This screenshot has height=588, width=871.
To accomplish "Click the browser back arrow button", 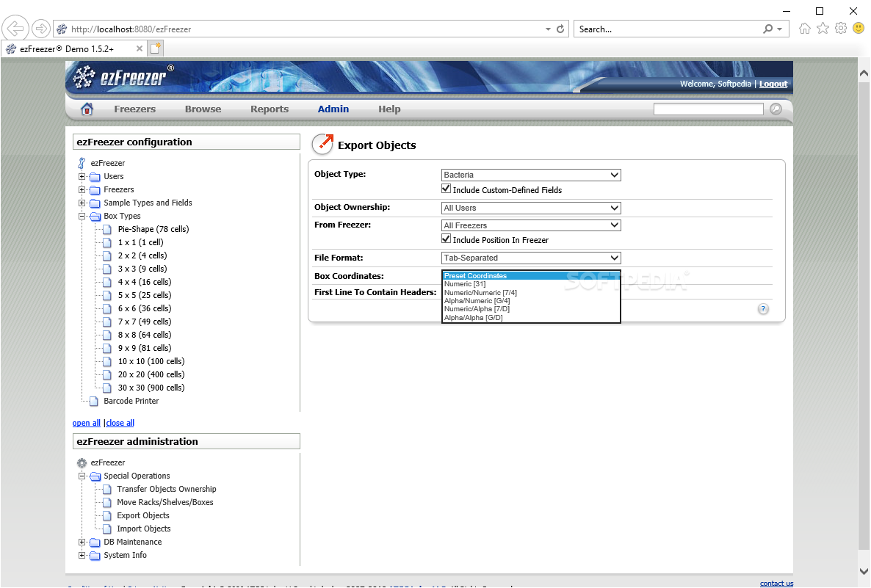I will point(15,29).
